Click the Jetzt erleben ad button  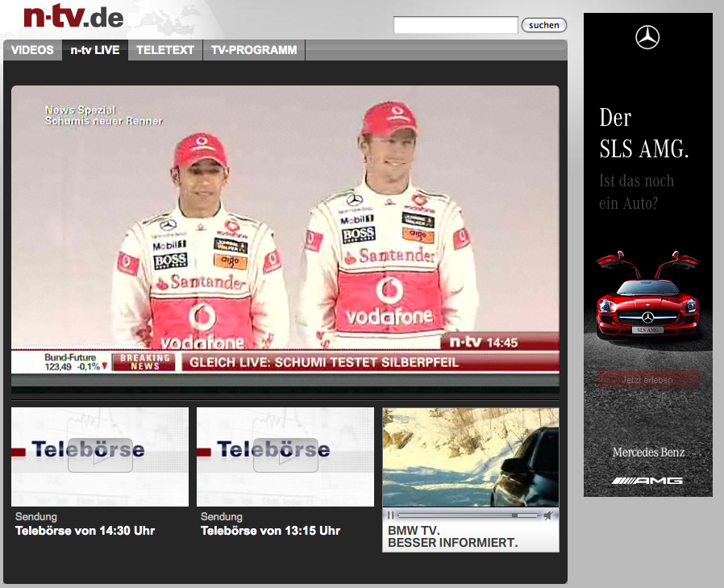(647, 380)
